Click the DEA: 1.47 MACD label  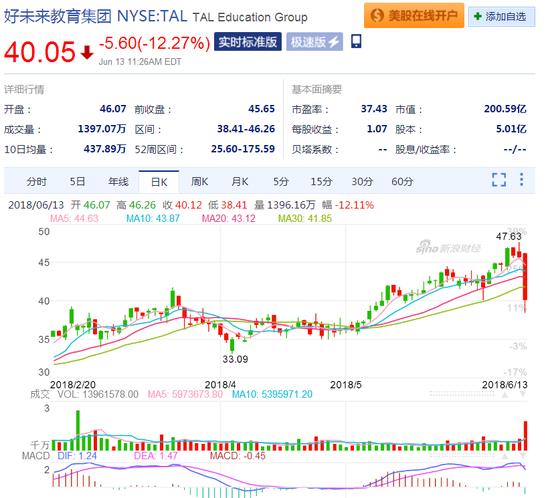click(x=156, y=456)
